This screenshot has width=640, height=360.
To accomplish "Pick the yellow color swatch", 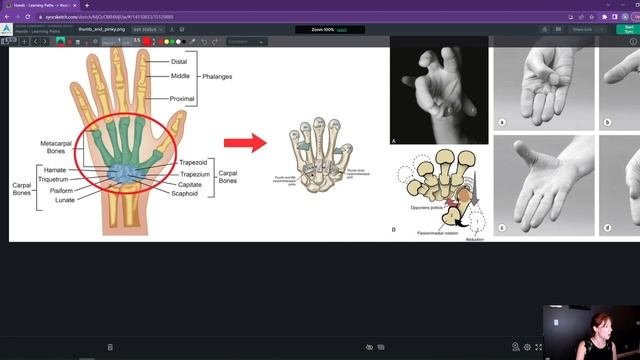I will 167,42.
